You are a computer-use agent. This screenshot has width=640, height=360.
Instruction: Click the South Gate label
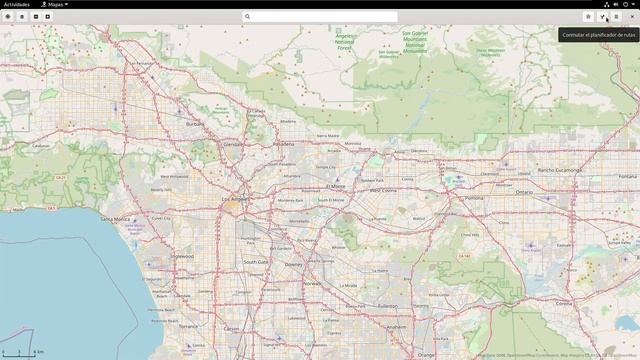[x=256, y=262]
